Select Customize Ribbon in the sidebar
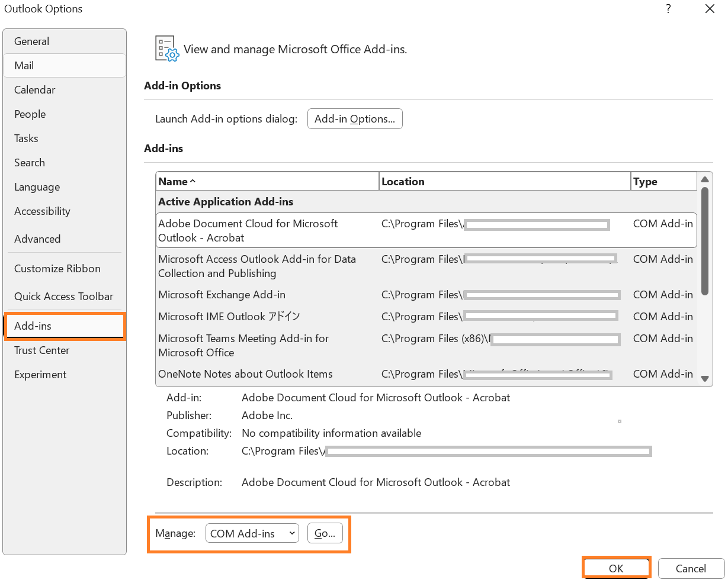Screen dimensions: 728x583 [65, 269]
